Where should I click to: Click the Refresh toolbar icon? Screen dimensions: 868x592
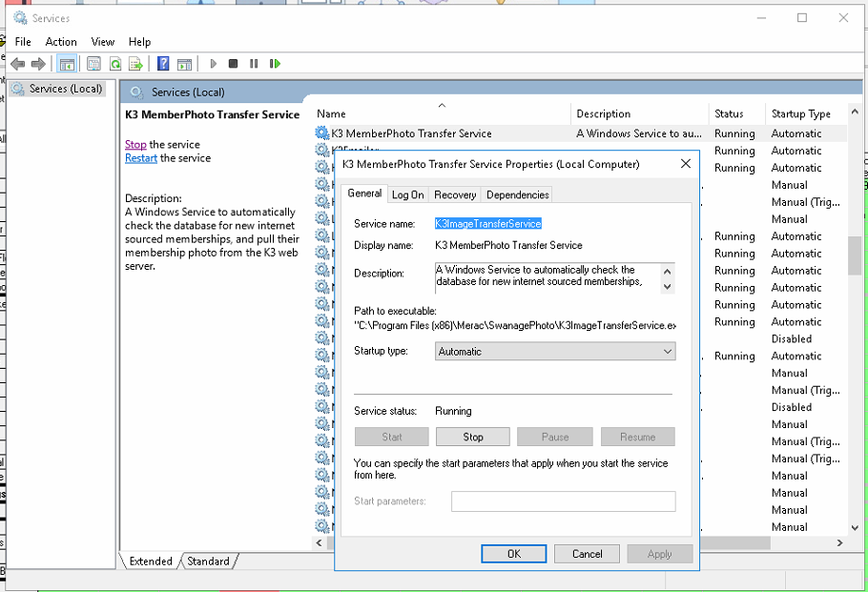pos(115,64)
